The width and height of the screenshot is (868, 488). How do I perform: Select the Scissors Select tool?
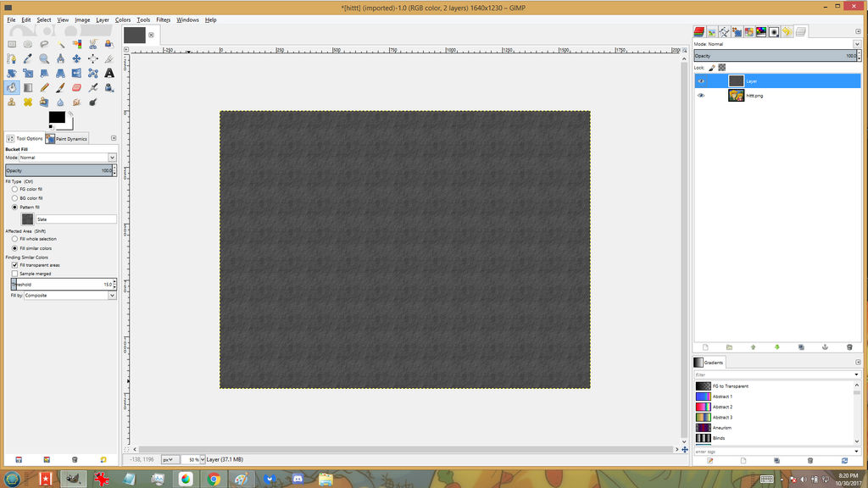[x=93, y=44]
